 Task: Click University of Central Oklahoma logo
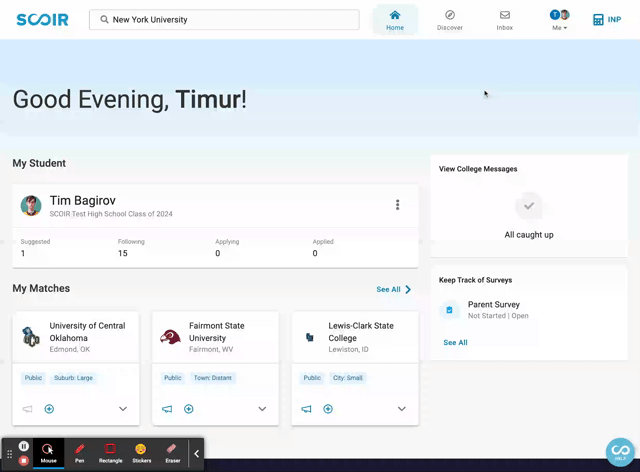click(x=31, y=337)
